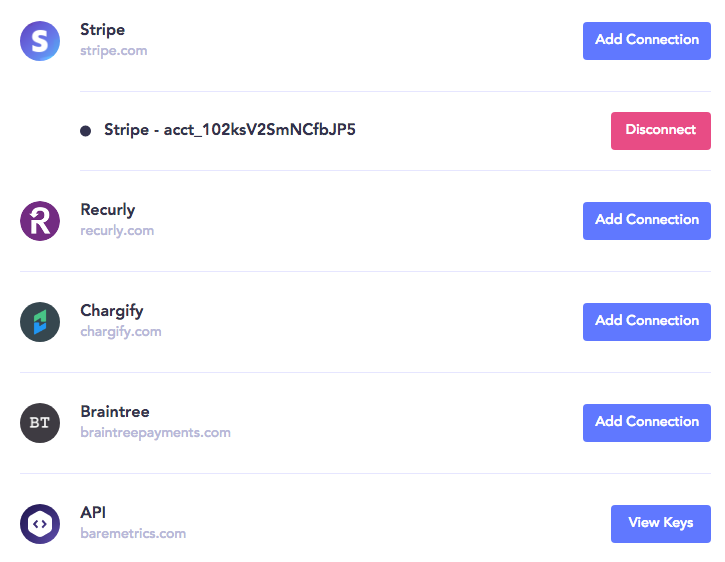Click the Braintree BT logo icon
Viewport: 725px width, 562px height.
(x=40, y=422)
